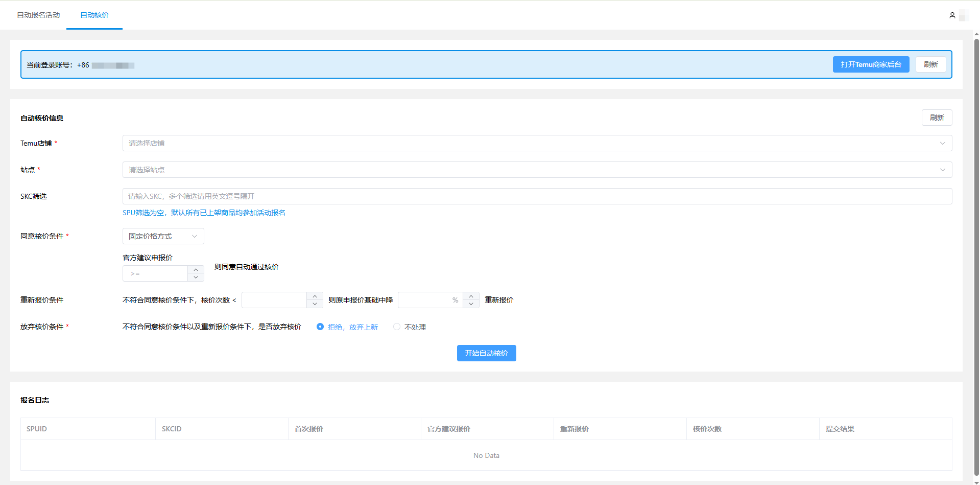Increment 核价次数 with the up arrow

[x=315, y=296]
